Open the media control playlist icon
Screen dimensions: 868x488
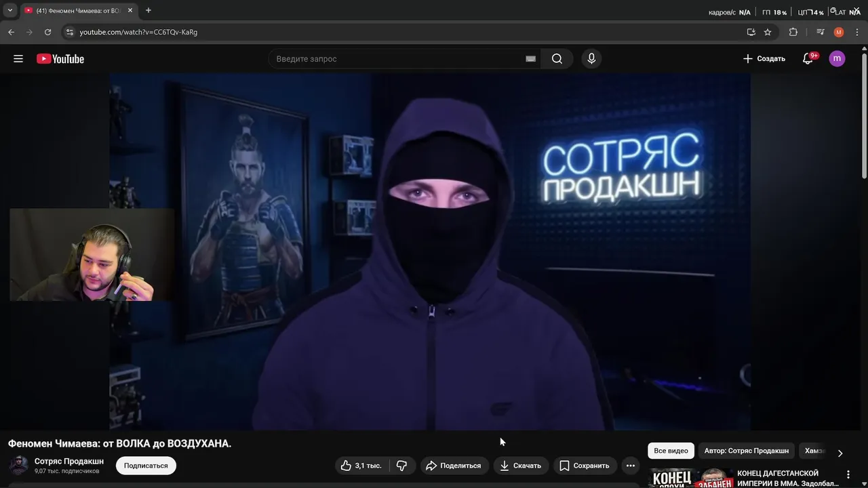(820, 32)
